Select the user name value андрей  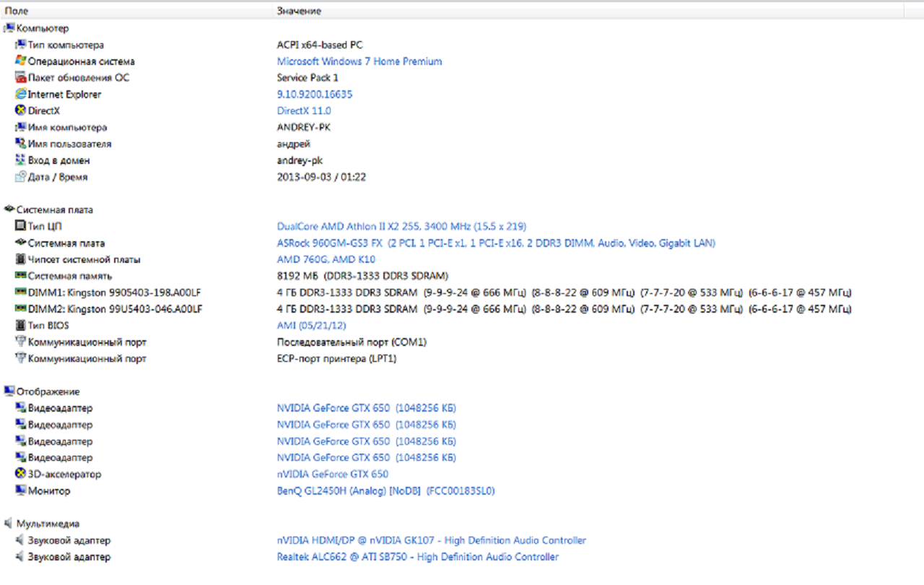click(x=294, y=144)
